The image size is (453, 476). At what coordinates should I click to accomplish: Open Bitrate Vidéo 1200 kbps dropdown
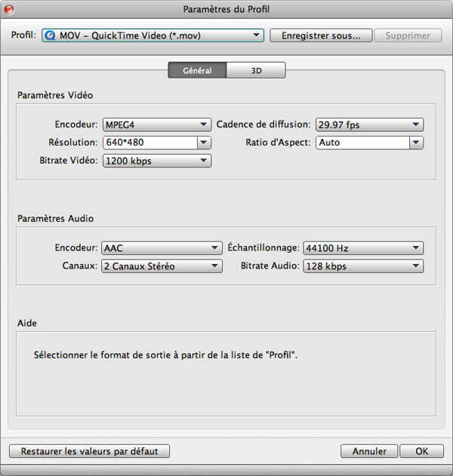click(157, 161)
